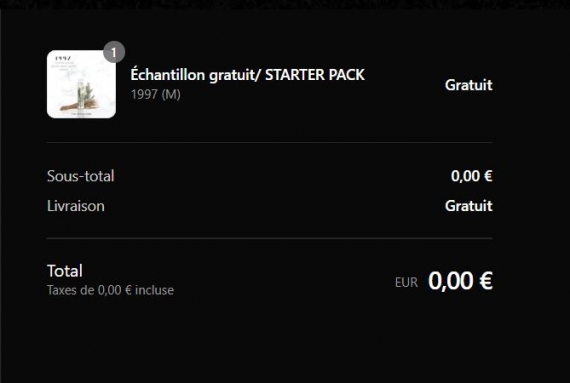
Task: Click the large total figure 0,00
Action: pos(450,281)
